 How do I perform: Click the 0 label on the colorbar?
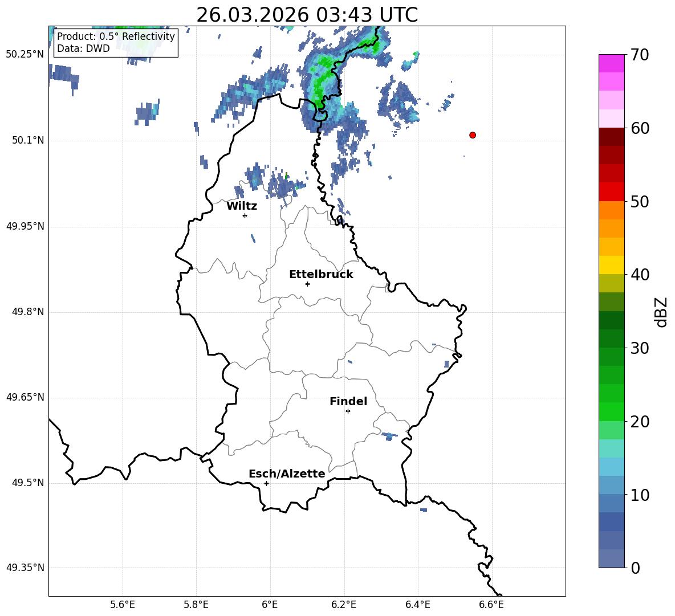pos(635,568)
